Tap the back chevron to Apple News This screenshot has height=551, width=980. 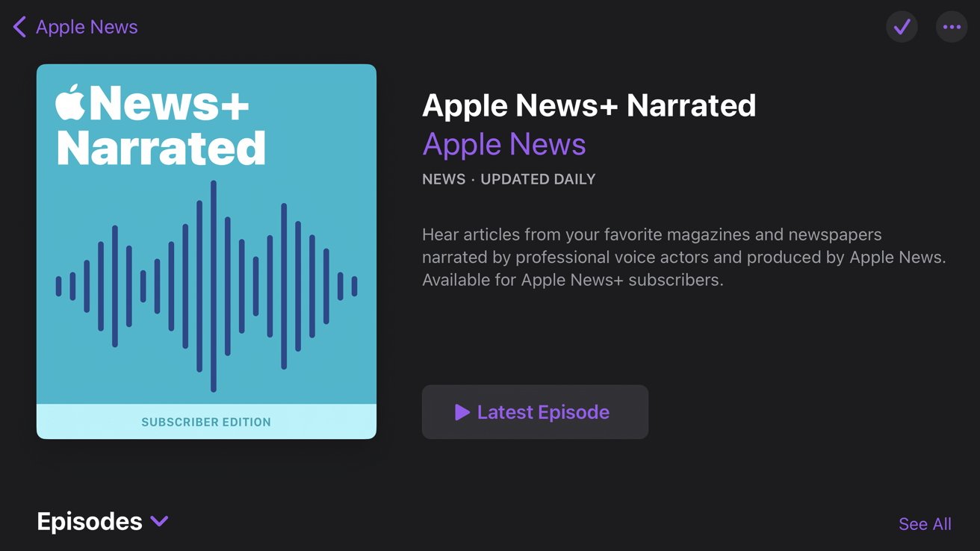coord(19,26)
